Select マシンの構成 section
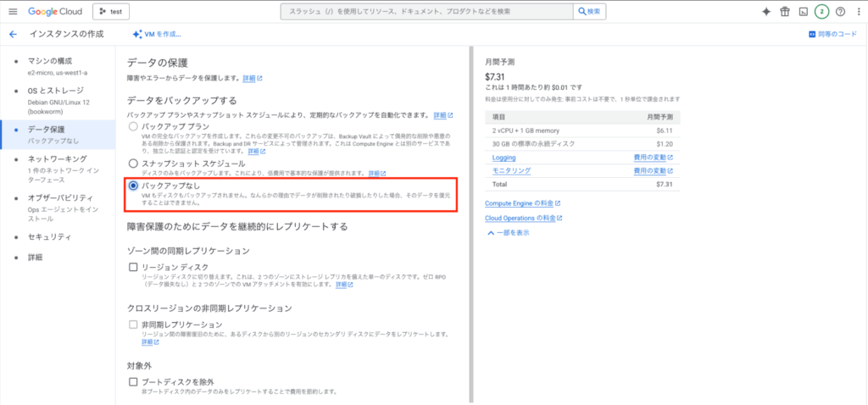 (58, 65)
